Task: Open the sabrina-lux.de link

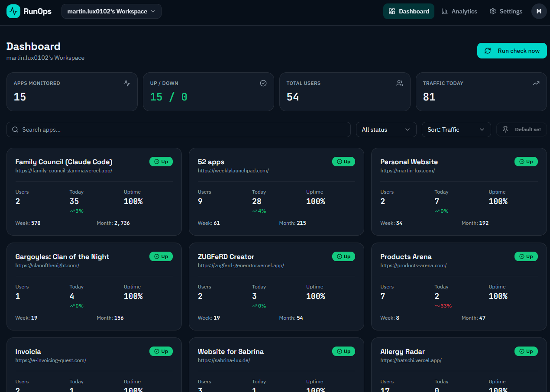Action: pyautogui.click(x=224, y=360)
